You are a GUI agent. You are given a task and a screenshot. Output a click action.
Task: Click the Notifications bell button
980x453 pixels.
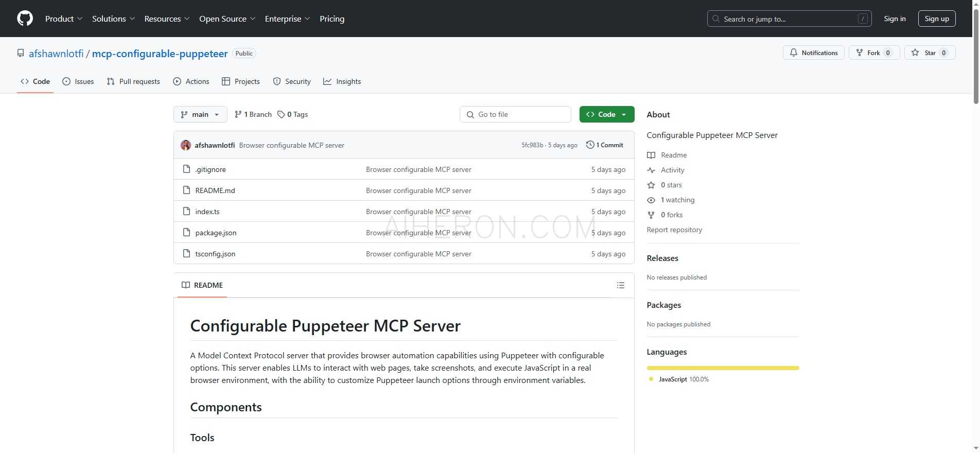pyautogui.click(x=813, y=53)
